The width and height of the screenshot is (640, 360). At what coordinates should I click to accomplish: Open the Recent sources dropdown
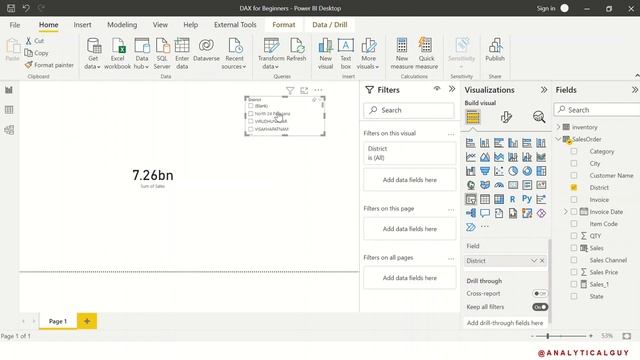pos(234,53)
